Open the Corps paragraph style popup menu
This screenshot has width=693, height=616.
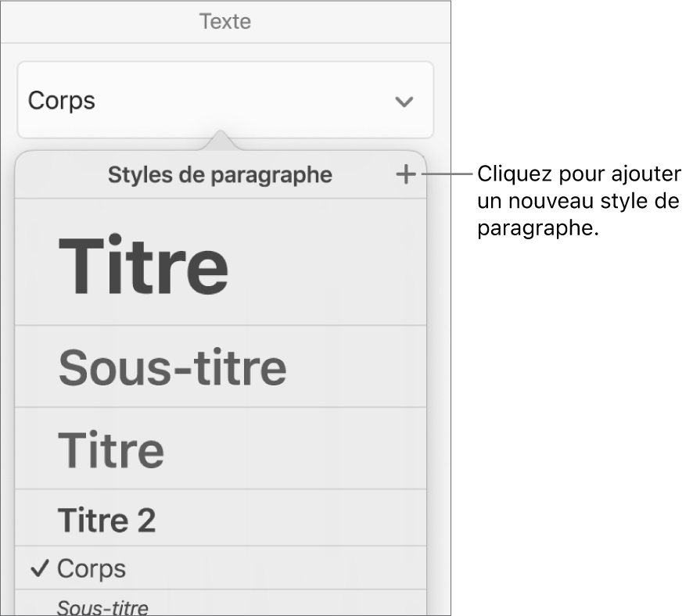(224, 101)
